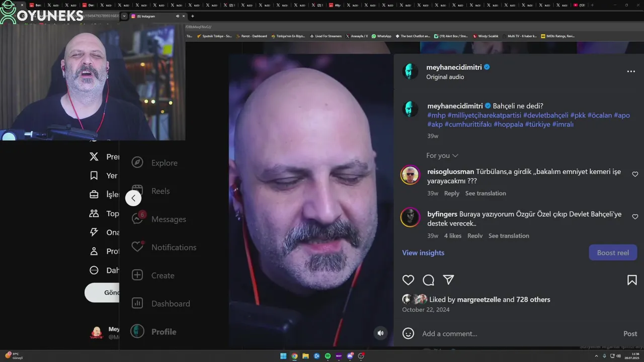644x362 pixels.
Task: Open X profile person icon
Action: click(x=94, y=251)
